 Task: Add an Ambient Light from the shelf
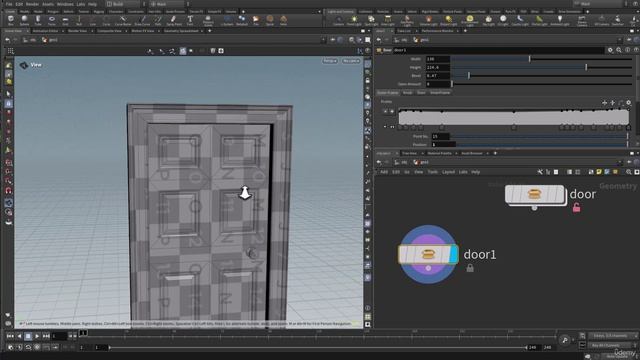coord(559,20)
